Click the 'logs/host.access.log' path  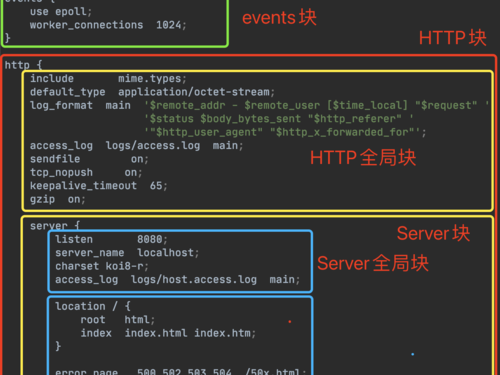tap(194, 279)
